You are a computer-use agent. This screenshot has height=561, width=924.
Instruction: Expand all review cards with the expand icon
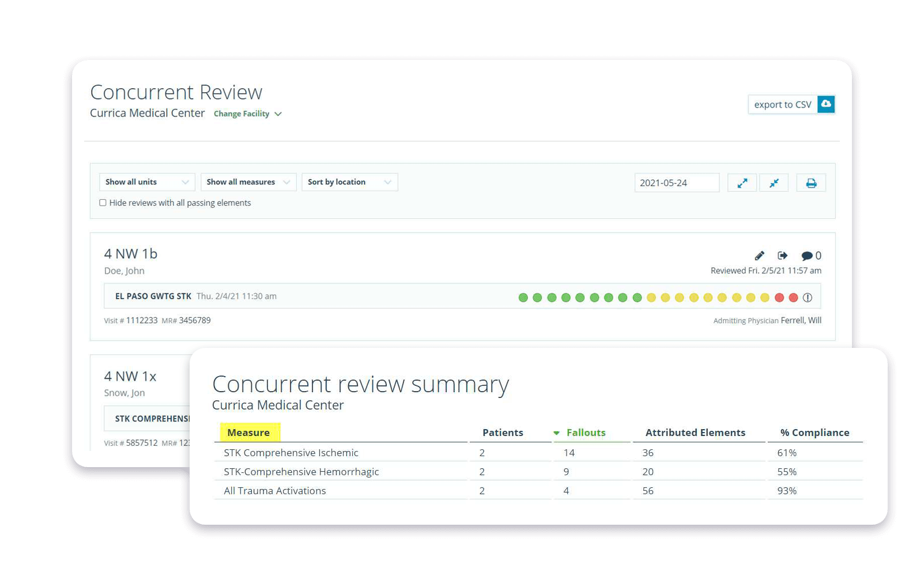pyautogui.click(x=742, y=182)
